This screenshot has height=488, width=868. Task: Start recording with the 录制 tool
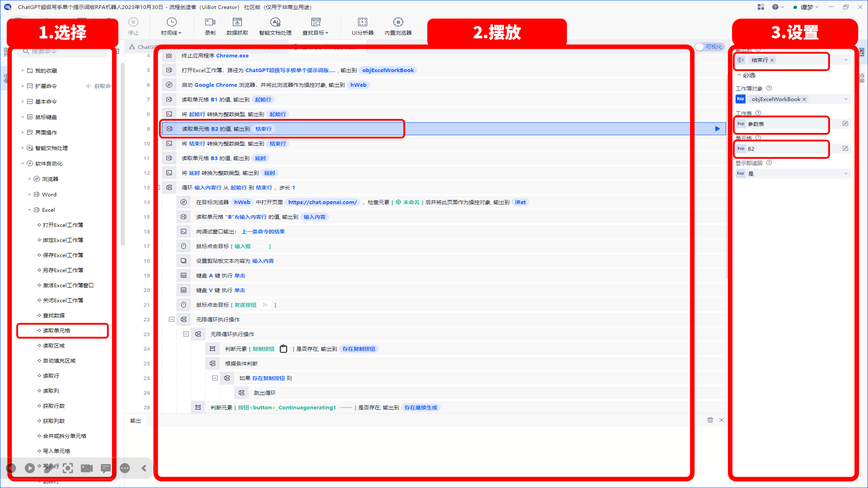[210, 26]
